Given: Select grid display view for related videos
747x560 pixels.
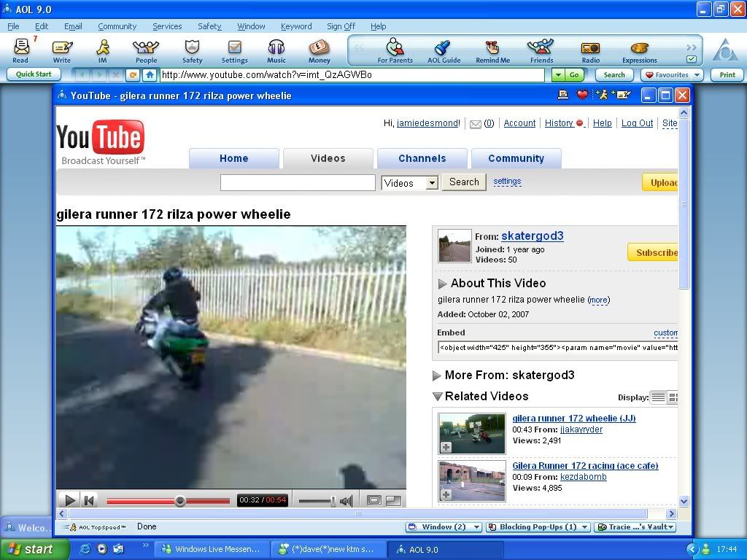Looking at the screenshot, I should (x=673, y=397).
